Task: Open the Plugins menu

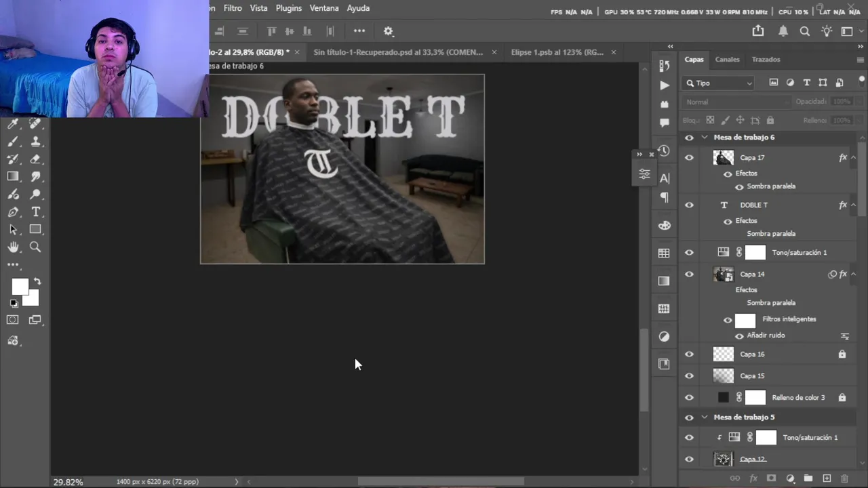Action: pos(288,8)
